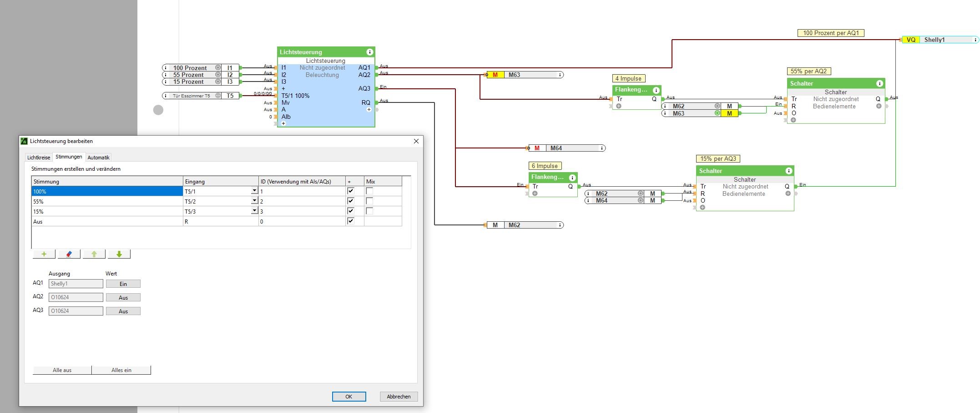Switch to the Automatik tab

(x=98, y=158)
